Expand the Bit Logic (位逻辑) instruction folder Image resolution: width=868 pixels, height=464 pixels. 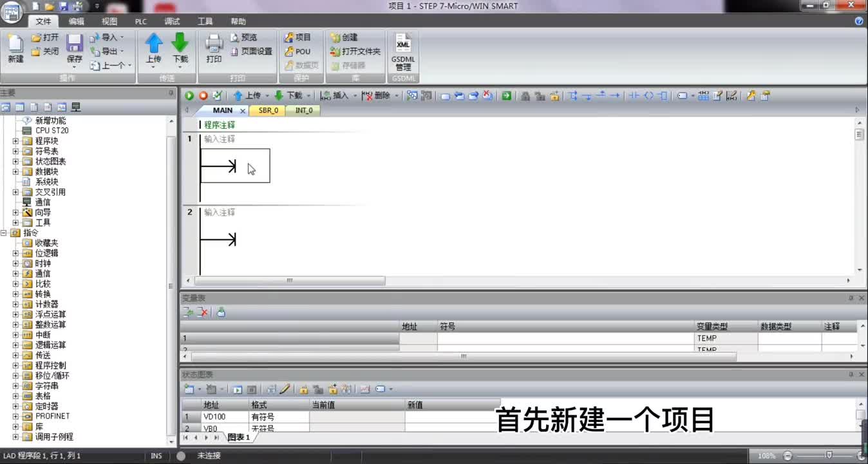15,253
